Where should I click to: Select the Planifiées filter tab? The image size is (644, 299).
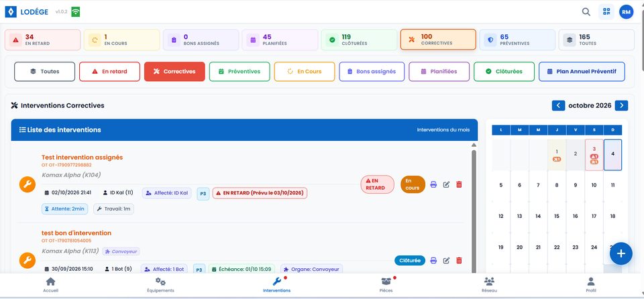439,72
